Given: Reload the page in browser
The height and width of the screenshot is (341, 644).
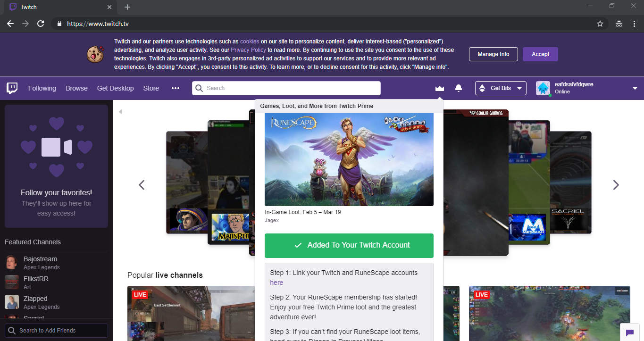Looking at the screenshot, I should coord(41,24).
